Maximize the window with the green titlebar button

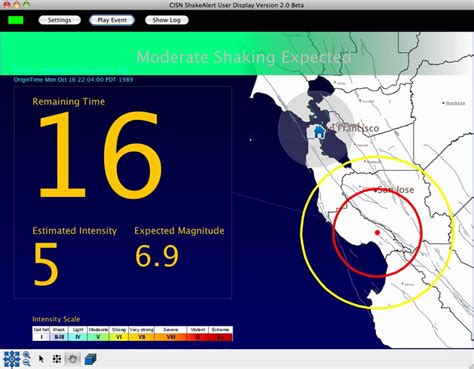[x=27, y=5]
